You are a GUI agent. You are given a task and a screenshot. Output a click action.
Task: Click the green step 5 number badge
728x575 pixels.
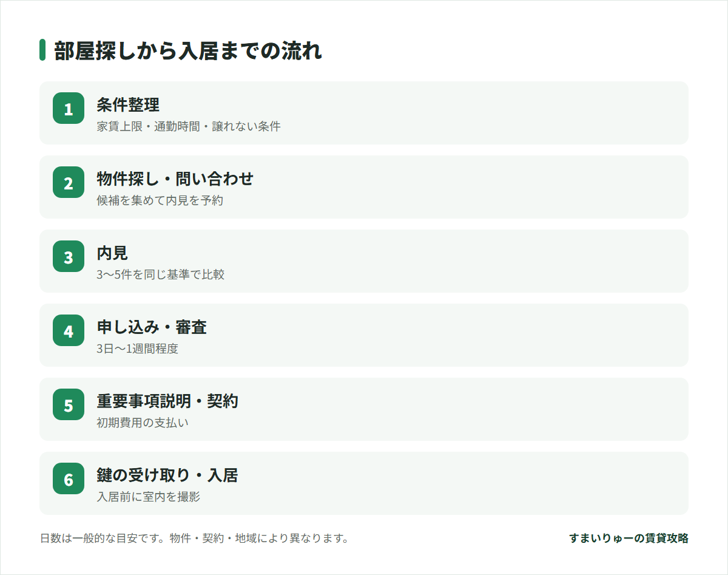69,404
